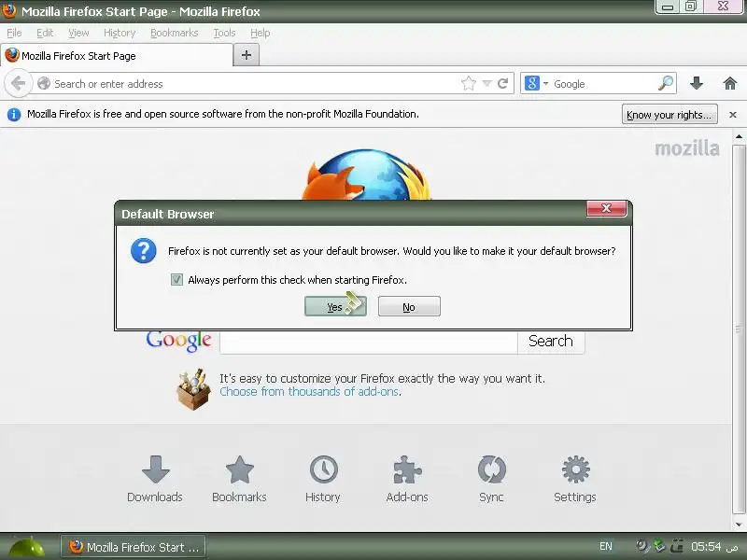
Task: Click the scrollbar down arrow
Action: click(x=739, y=525)
